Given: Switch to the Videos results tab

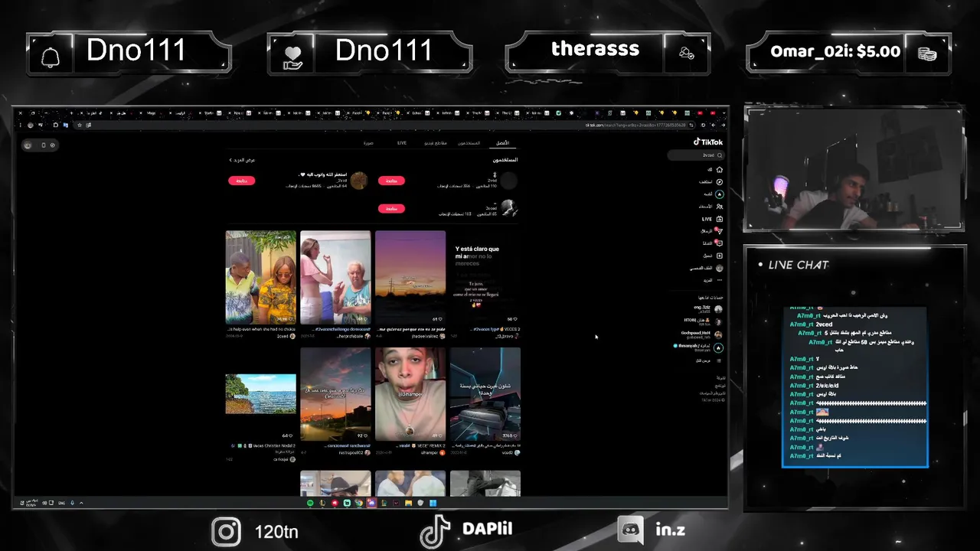Looking at the screenshot, I should coord(436,143).
